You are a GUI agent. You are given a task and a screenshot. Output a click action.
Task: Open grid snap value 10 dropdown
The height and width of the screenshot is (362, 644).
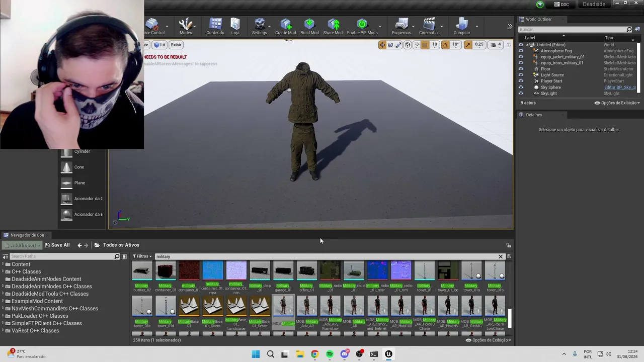[x=435, y=45]
